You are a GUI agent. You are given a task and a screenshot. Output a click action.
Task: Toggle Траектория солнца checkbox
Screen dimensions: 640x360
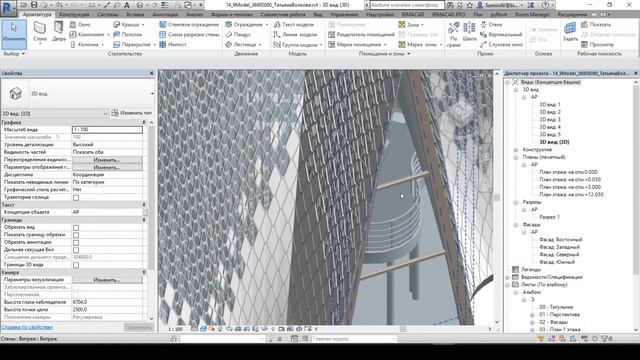tap(76, 198)
